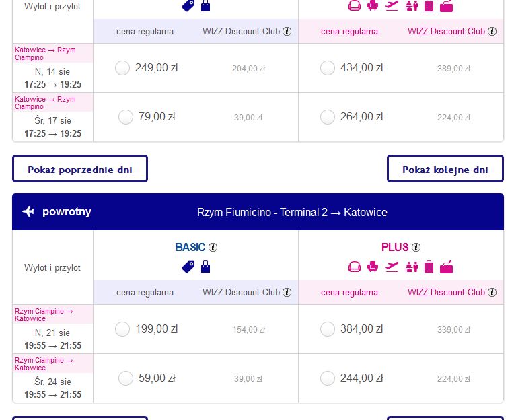Image resolution: width=514 pixels, height=420 pixels.
Task: Select the 244,00 zł return PLUS fare
Action: click(328, 378)
